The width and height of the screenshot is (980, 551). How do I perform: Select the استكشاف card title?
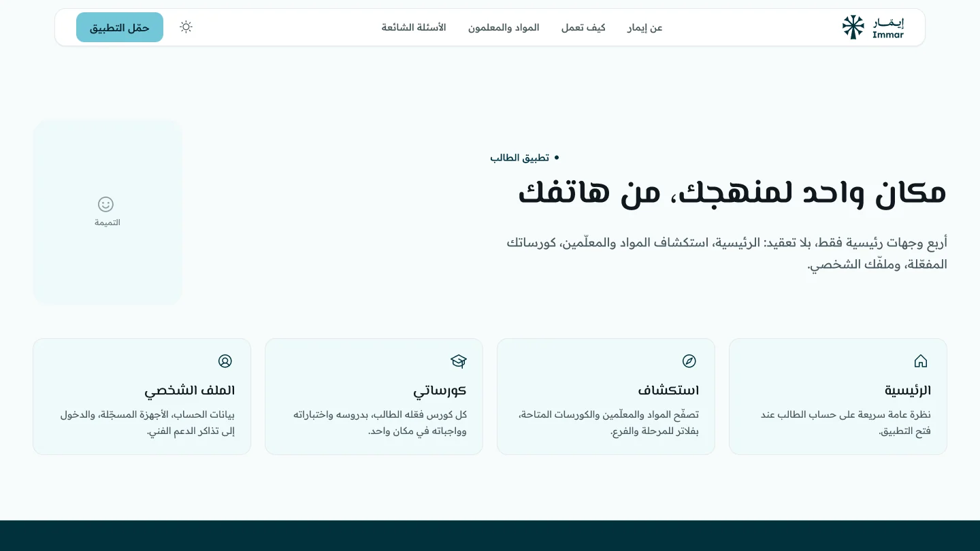point(668,390)
